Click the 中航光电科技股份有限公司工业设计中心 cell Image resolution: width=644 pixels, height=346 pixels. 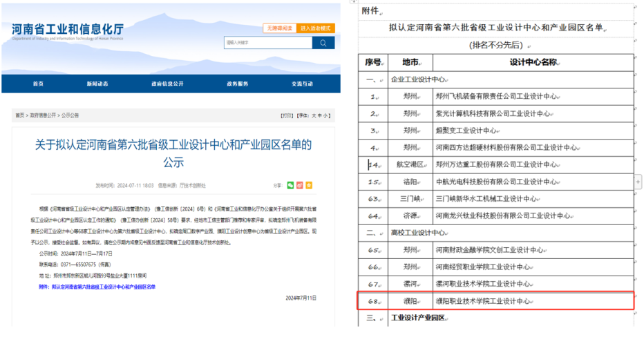coord(533,182)
